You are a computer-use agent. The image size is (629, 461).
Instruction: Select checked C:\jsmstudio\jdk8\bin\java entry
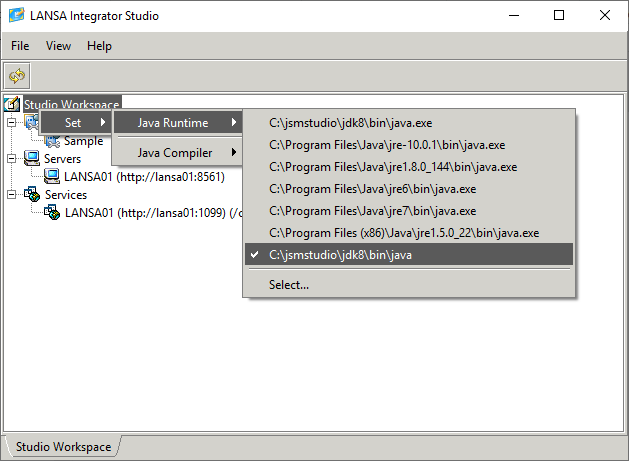pos(409,255)
